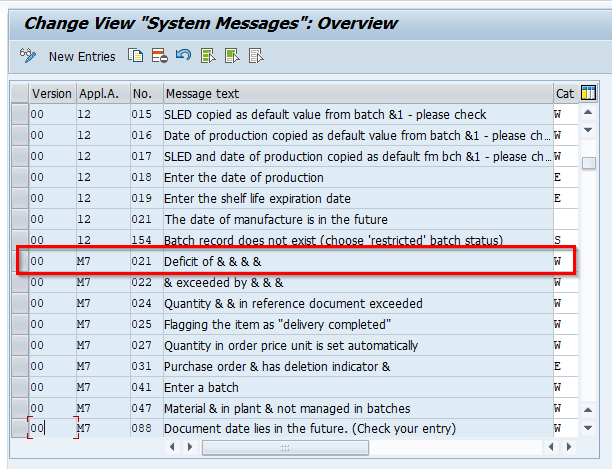Click the Select All icon

[208, 56]
